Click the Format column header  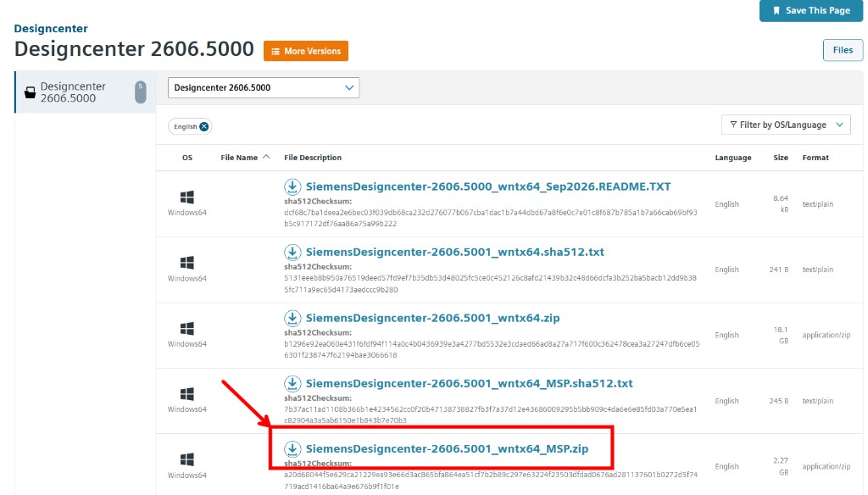(815, 158)
